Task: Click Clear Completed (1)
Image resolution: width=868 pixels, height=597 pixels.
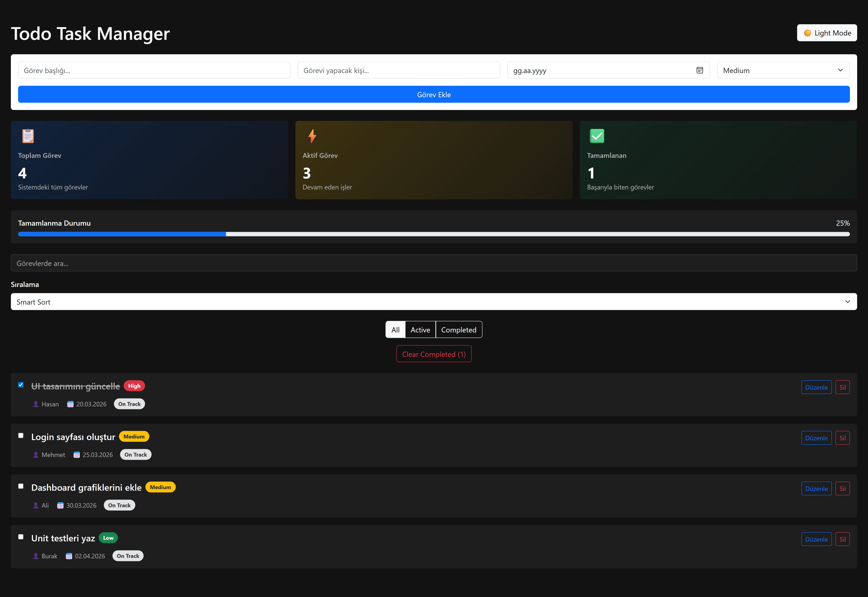Action: tap(434, 354)
